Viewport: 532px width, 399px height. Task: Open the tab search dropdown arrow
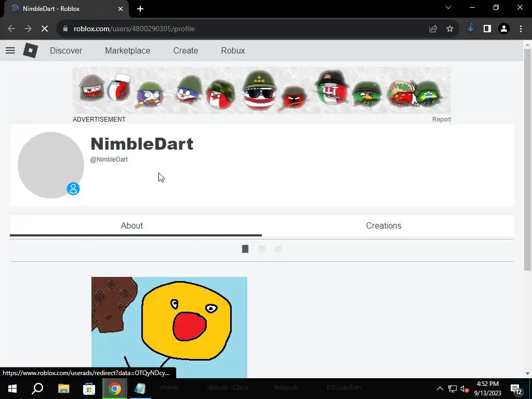tap(448, 7)
